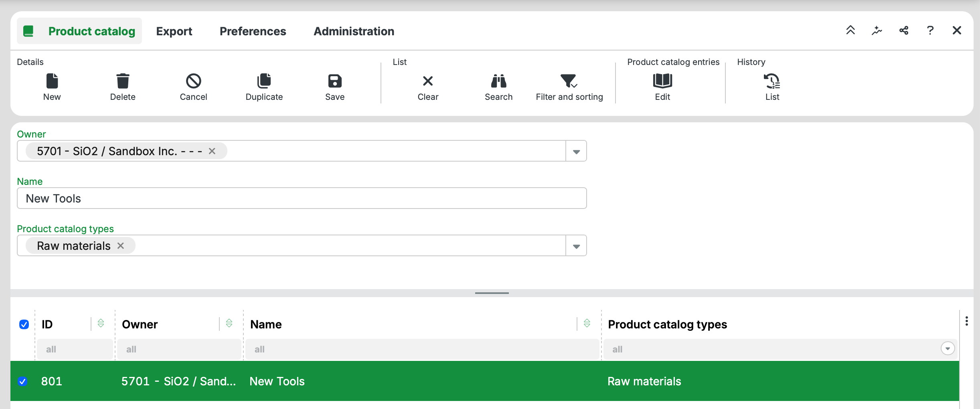The height and width of the screenshot is (409, 980).
Task: Sort by ID column
Action: click(x=101, y=323)
